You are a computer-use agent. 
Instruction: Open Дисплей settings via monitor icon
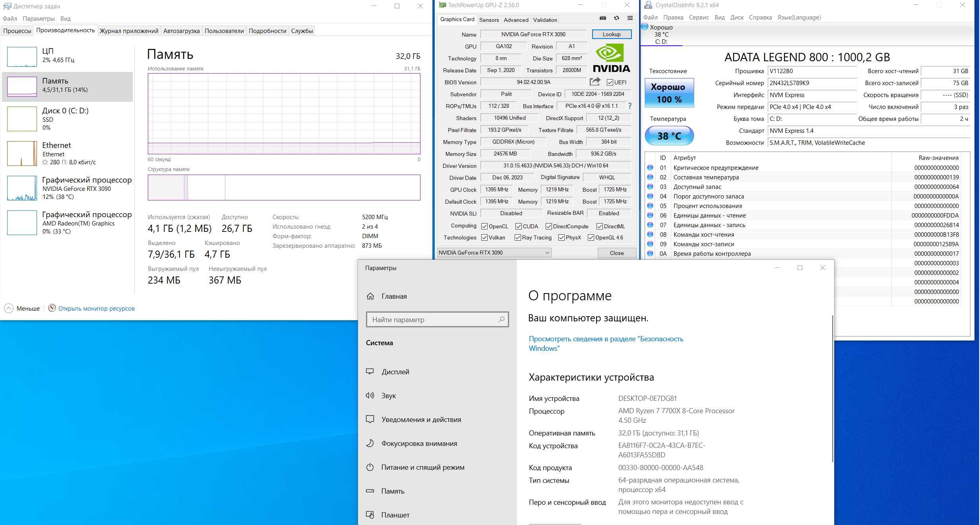[370, 371]
